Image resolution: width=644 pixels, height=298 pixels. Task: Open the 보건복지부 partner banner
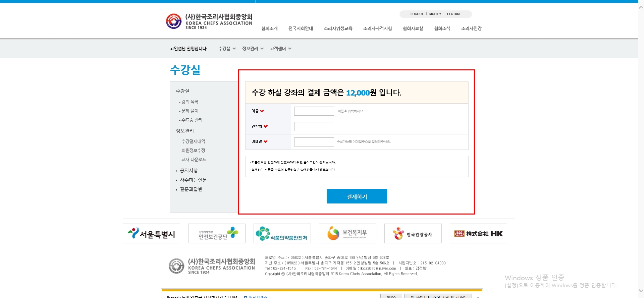click(x=347, y=234)
